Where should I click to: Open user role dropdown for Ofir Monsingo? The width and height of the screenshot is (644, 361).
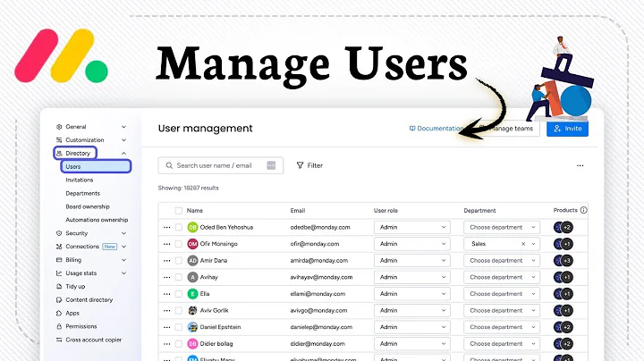[x=412, y=244]
